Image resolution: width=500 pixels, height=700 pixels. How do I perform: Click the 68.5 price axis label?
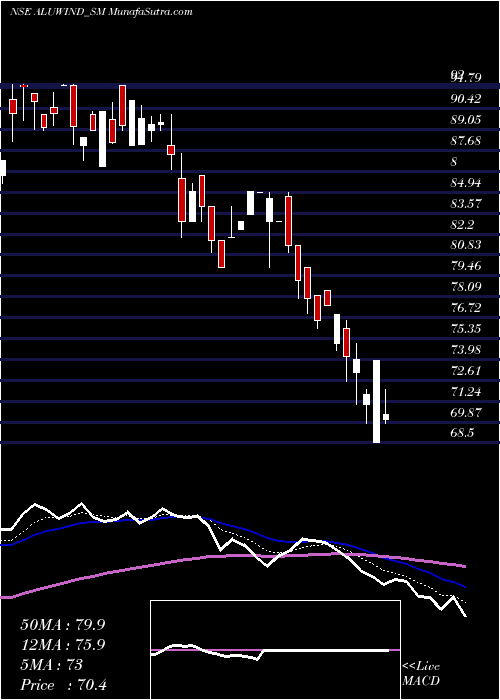[462, 433]
